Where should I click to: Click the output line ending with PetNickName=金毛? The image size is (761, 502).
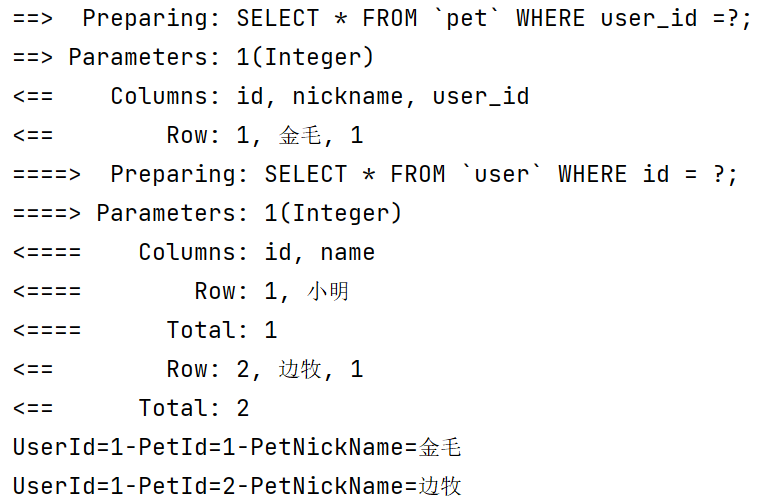pos(237,447)
